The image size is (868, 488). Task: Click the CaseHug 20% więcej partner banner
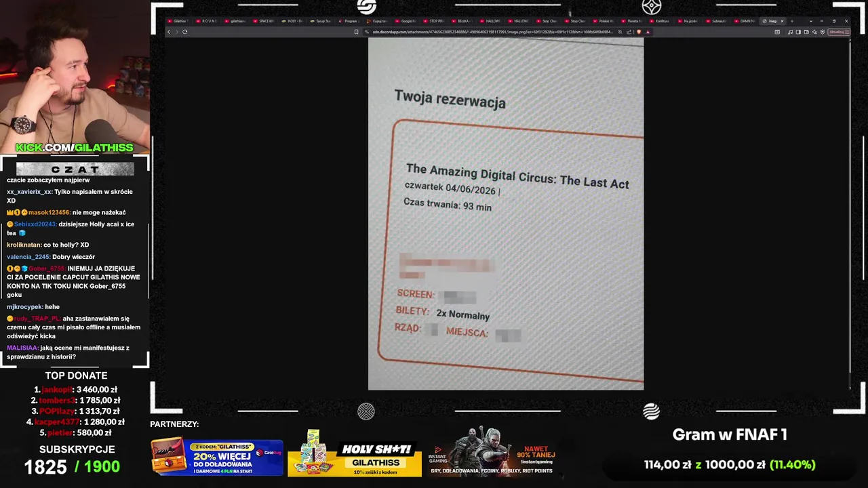click(217, 457)
